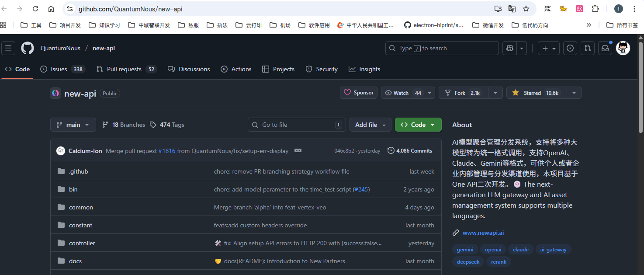
Task: Open the user avatar menu
Action: 623,48
